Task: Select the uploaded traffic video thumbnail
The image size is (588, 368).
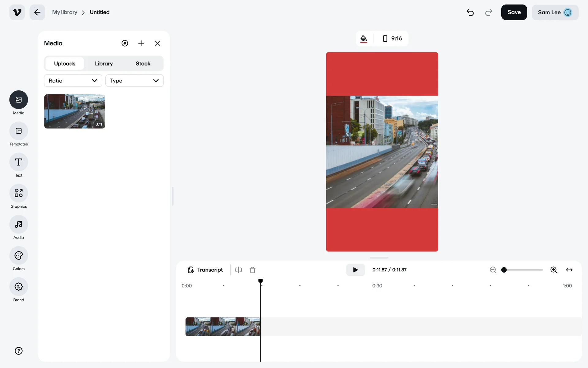Action: pos(75,111)
